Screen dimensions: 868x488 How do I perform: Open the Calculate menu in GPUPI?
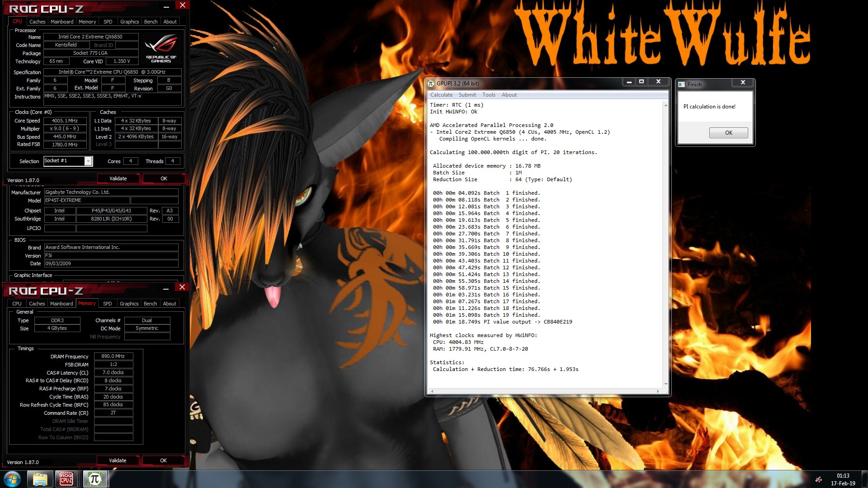click(x=441, y=95)
